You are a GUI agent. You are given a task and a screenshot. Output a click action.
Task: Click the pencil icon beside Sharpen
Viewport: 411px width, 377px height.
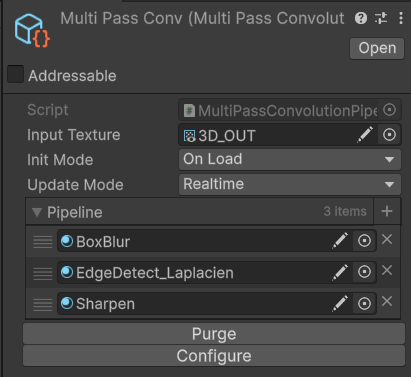tap(340, 303)
